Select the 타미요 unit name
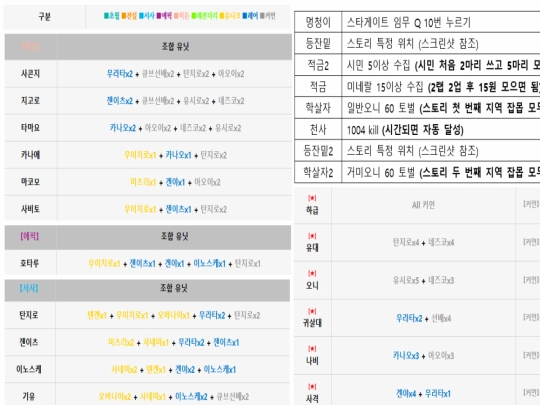The width and height of the screenshot is (540, 405). tap(30, 128)
